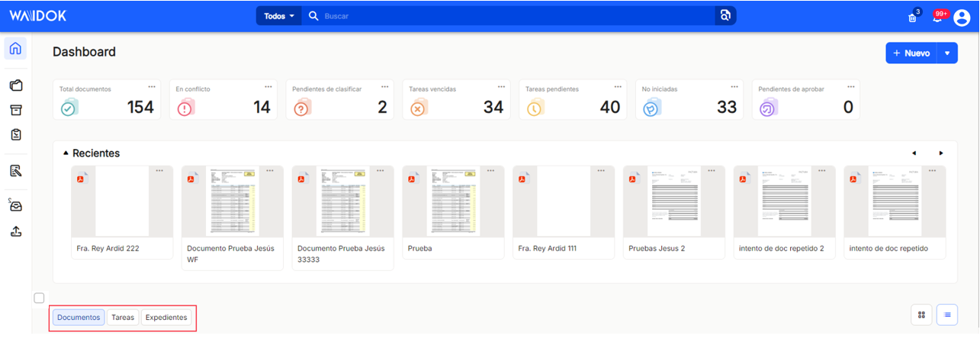Go to previous recent documents
The width and height of the screenshot is (980, 339).
pos(914,153)
